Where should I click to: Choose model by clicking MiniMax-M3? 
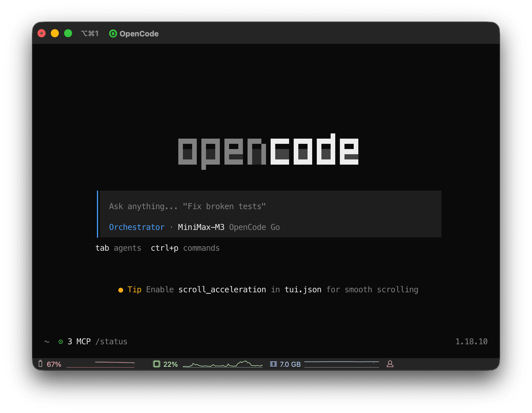pyautogui.click(x=201, y=227)
